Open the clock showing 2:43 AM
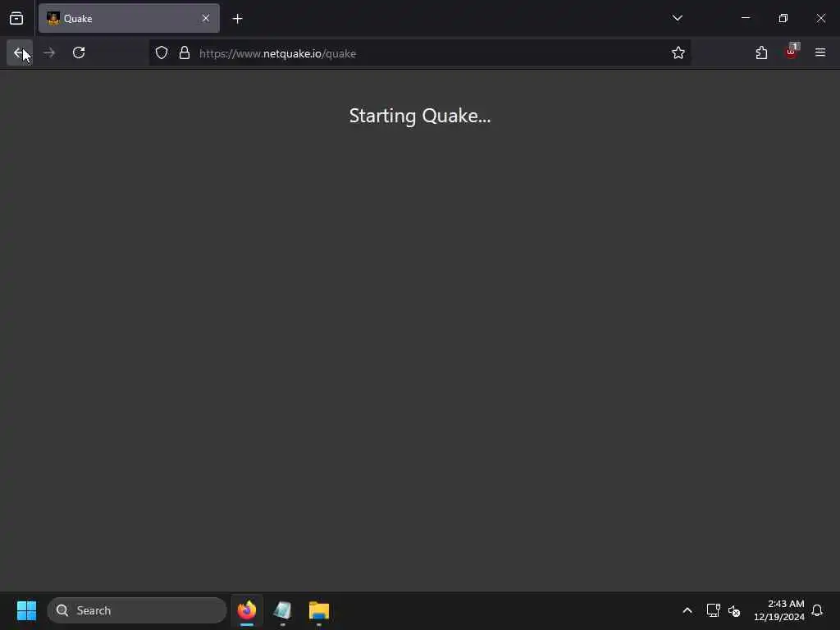Image resolution: width=840 pixels, height=630 pixels. 779,610
